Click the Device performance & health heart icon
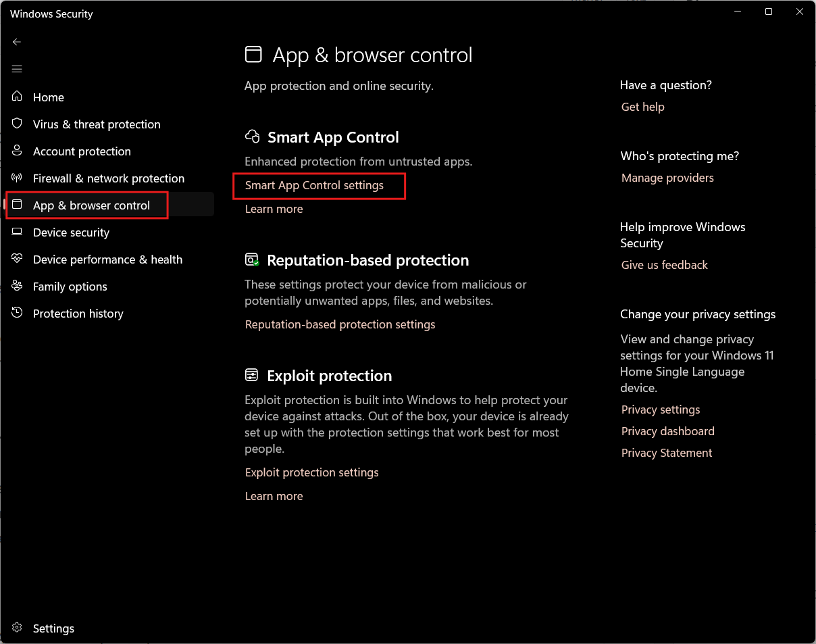Screen dimensions: 816x644 [16, 259]
